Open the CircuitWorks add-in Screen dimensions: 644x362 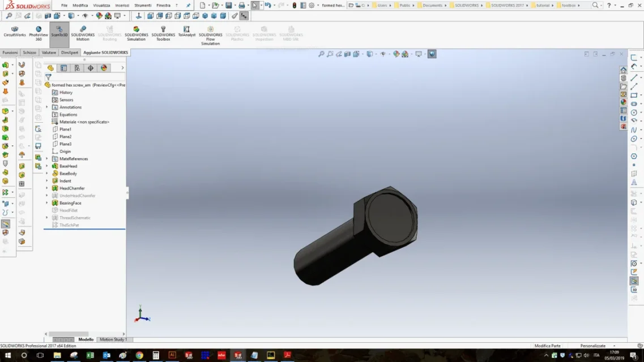coord(15,32)
